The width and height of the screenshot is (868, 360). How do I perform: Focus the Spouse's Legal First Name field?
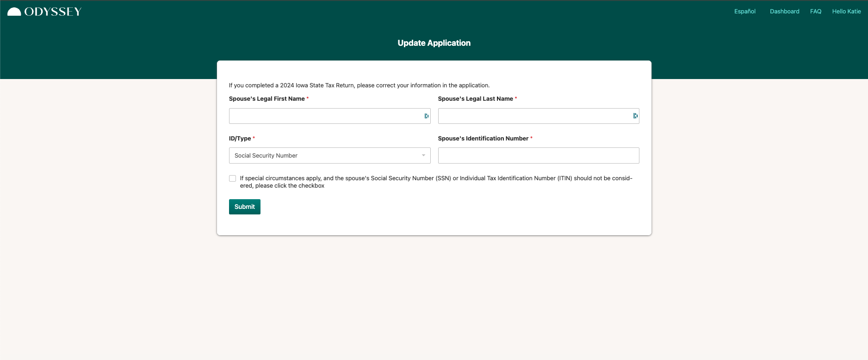coord(324,116)
